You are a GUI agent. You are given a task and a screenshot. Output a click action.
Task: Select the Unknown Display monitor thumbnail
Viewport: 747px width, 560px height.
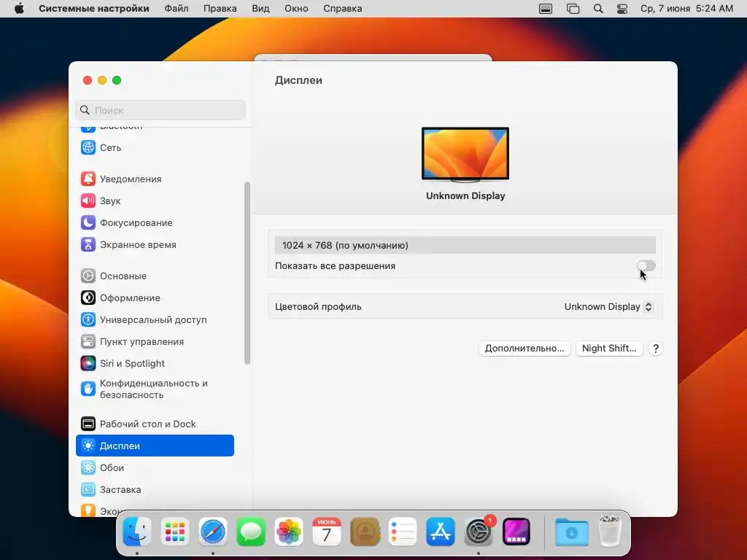[x=465, y=155]
